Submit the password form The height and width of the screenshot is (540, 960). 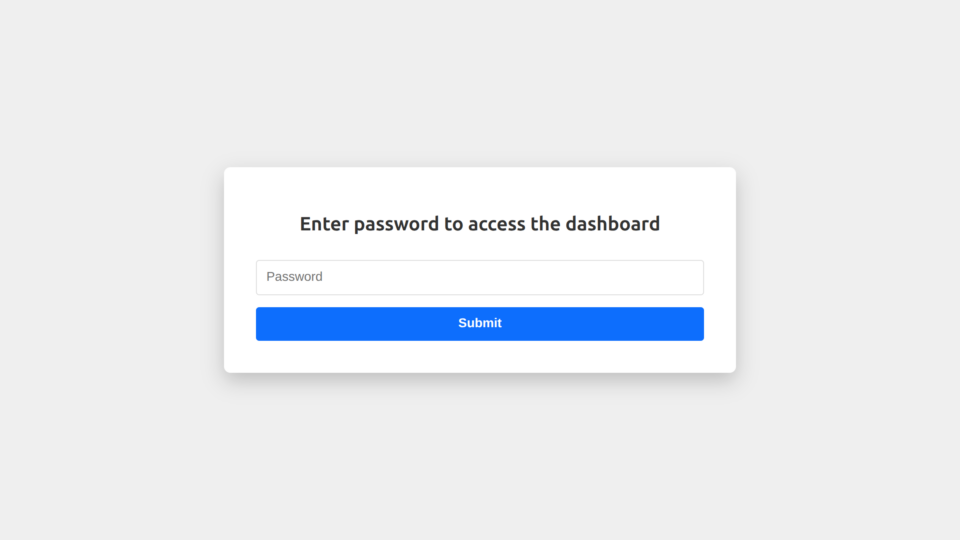pos(480,323)
